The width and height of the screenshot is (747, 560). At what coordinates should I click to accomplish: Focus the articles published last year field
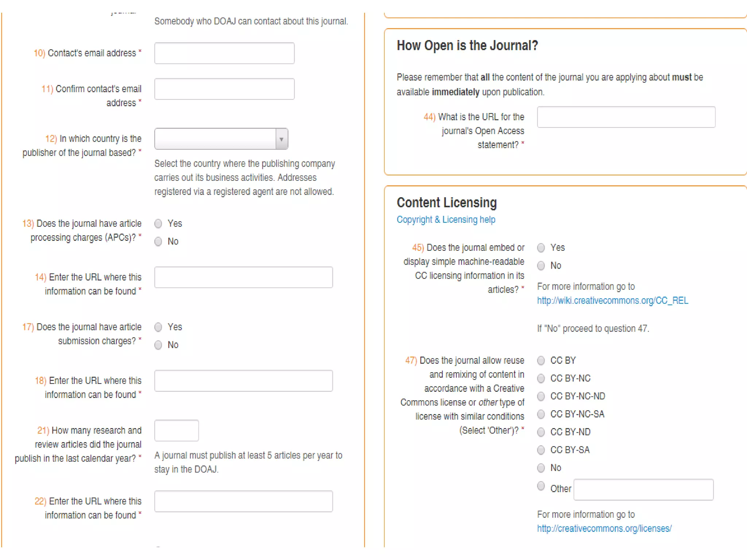[x=177, y=431]
